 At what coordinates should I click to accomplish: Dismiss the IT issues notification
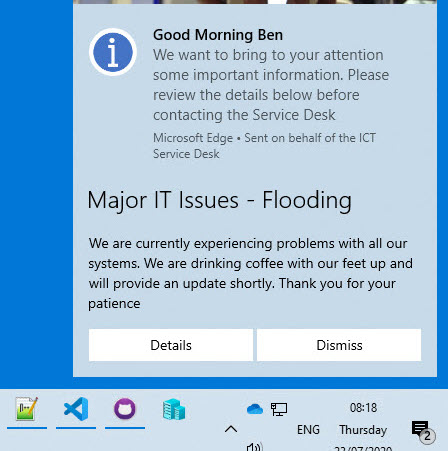(339, 345)
